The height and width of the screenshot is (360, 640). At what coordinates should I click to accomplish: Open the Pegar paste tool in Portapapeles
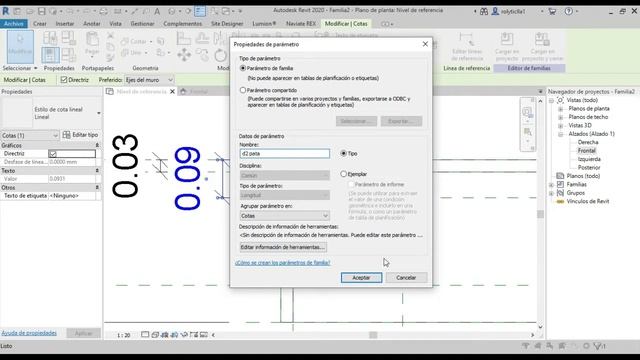pyautogui.click(x=92, y=44)
